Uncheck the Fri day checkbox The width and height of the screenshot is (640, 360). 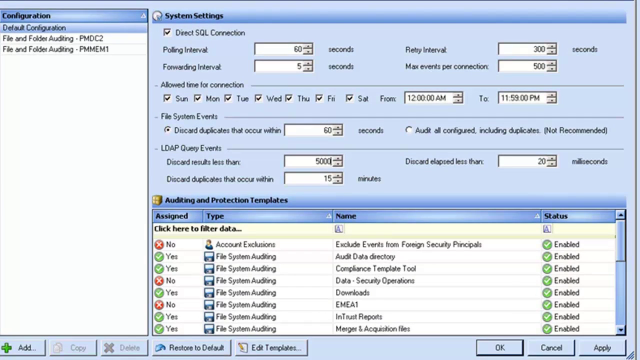pyautogui.click(x=319, y=98)
